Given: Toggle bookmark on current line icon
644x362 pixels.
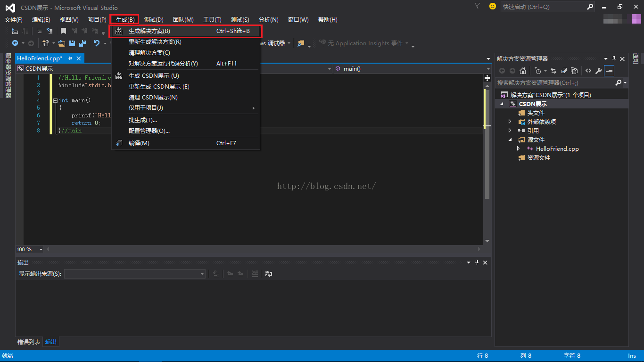Looking at the screenshot, I should [63, 31].
